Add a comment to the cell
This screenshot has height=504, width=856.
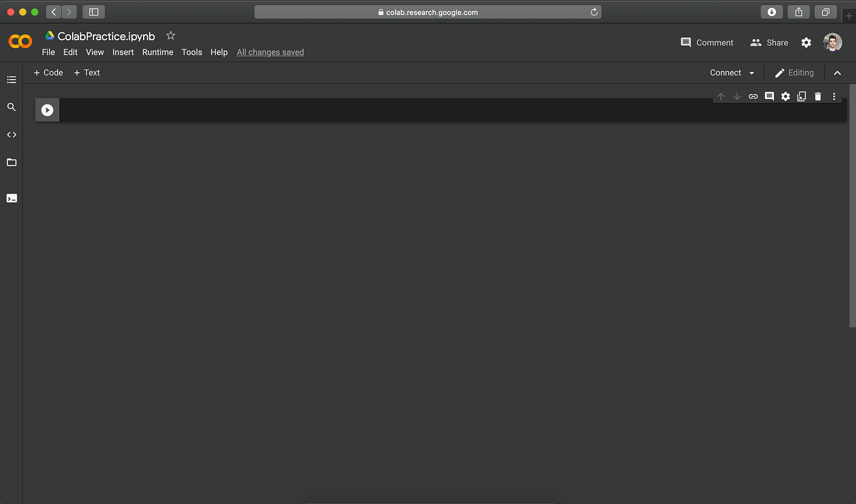[x=769, y=96]
